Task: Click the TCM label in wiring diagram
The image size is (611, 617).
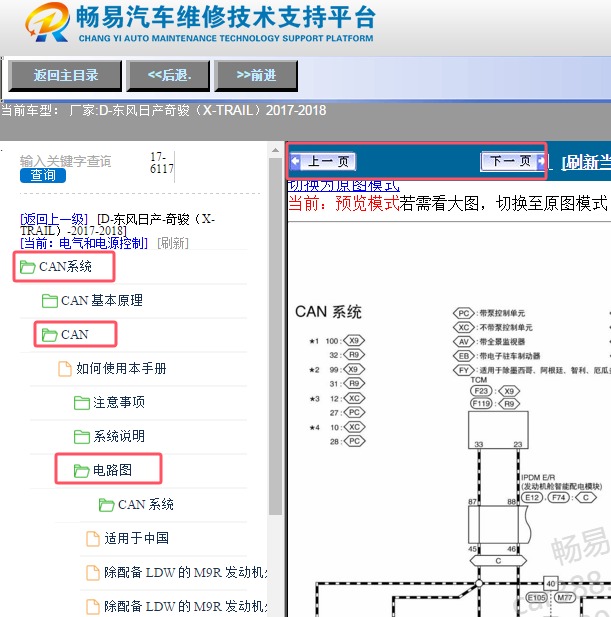Action: coord(479,380)
